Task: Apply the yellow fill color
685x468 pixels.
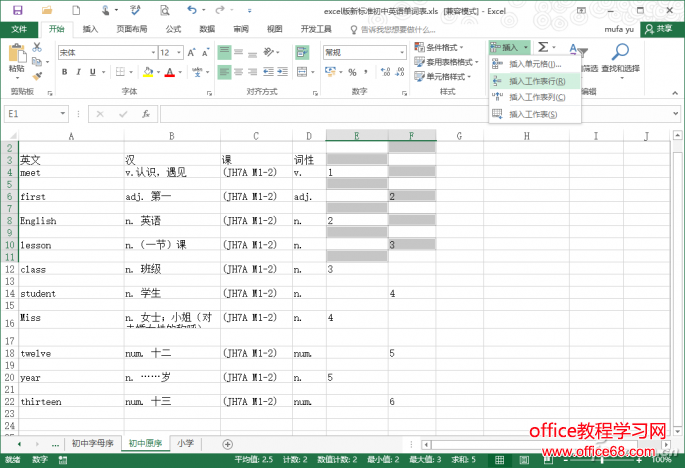Action: (149, 72)
